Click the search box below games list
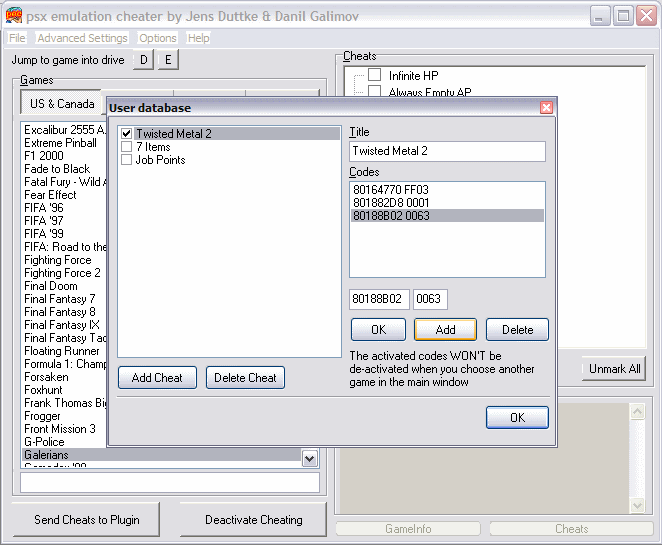The width and height of the screenshot is (662, 545). click(170, 482)
